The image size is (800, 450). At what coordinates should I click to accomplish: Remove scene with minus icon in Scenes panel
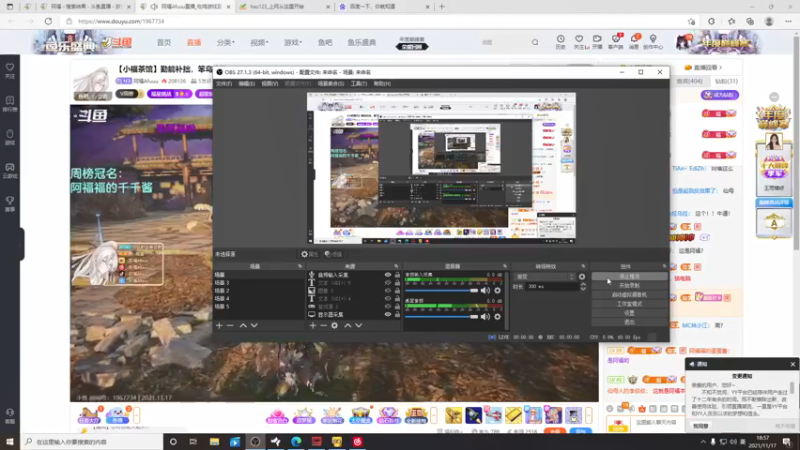click(230, 326)
